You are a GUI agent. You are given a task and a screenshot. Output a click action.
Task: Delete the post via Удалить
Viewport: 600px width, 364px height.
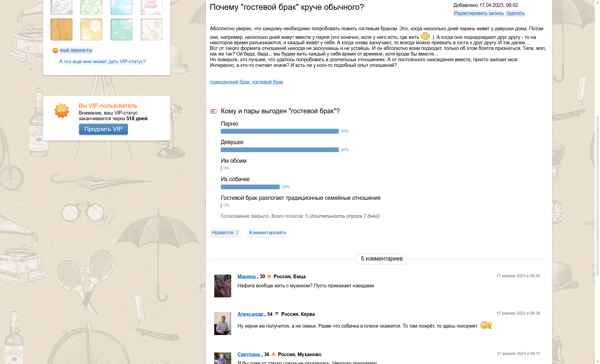click(515, 13)
